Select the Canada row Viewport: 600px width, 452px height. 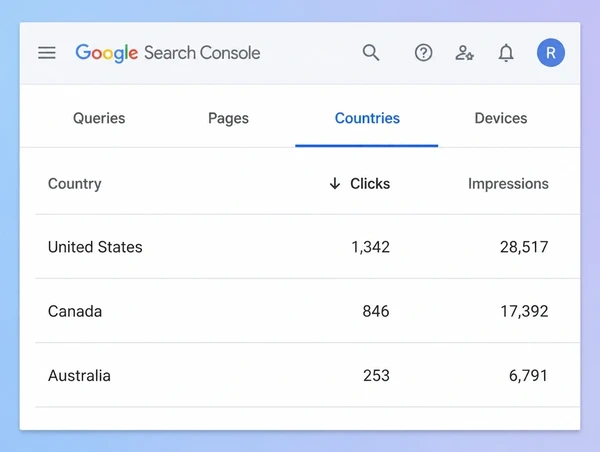pos(307,311)
